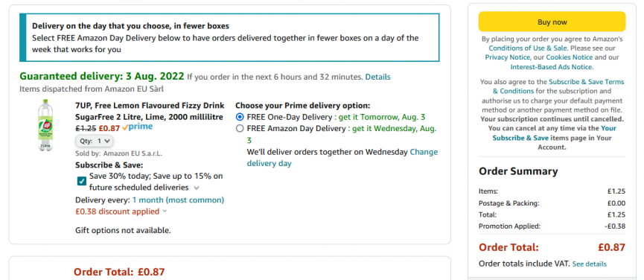Expand the £0.38 discount applied details

(x=121, y=211)
